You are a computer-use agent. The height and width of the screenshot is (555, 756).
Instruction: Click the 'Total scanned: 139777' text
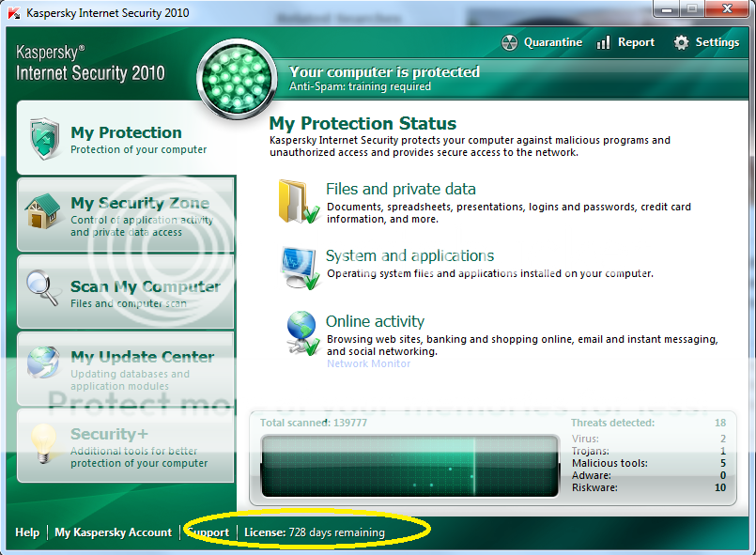pyautogui.click(x=314, y=423)
